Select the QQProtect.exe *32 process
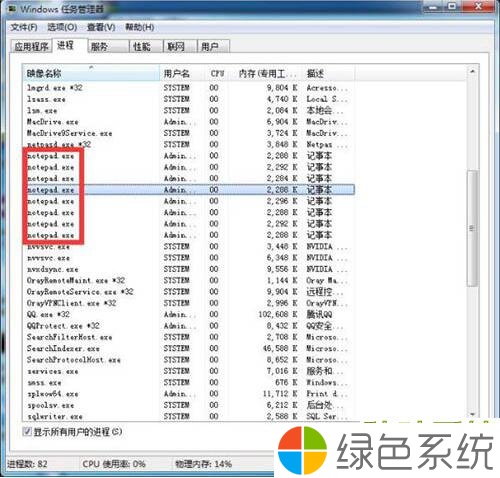The width and height of the screenshot is (500, 478). (188, 326)
